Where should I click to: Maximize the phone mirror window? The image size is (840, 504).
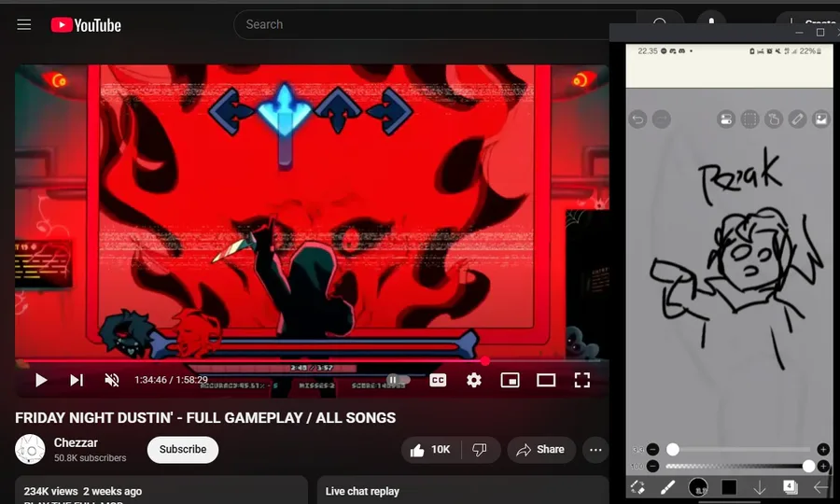(x=820, y=32)
